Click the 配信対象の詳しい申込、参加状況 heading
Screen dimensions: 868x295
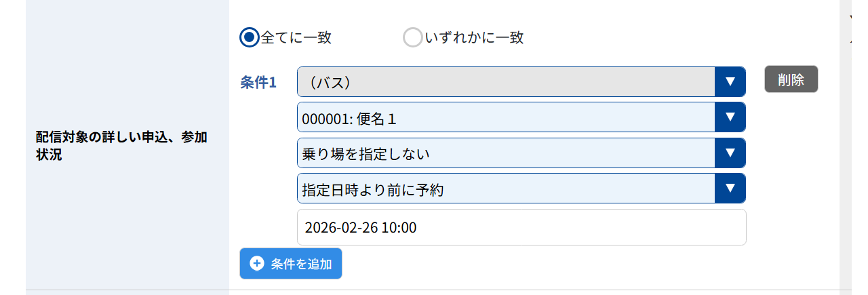pyautogui.click(x=121, y=146)
